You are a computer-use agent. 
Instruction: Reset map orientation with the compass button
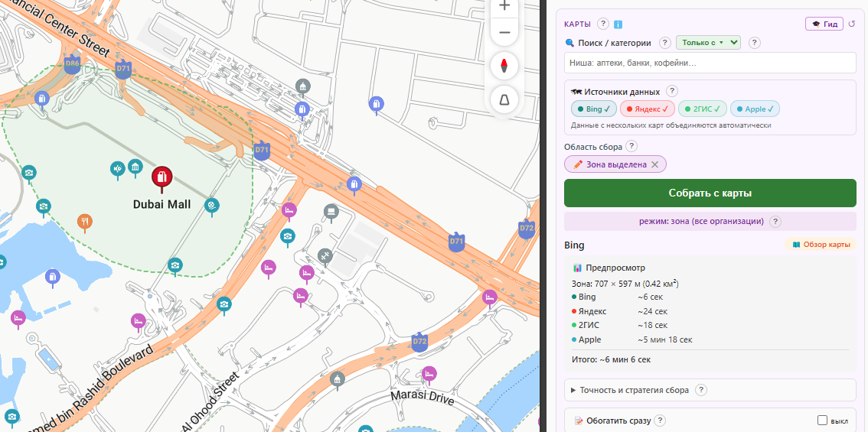coord(504,67)
